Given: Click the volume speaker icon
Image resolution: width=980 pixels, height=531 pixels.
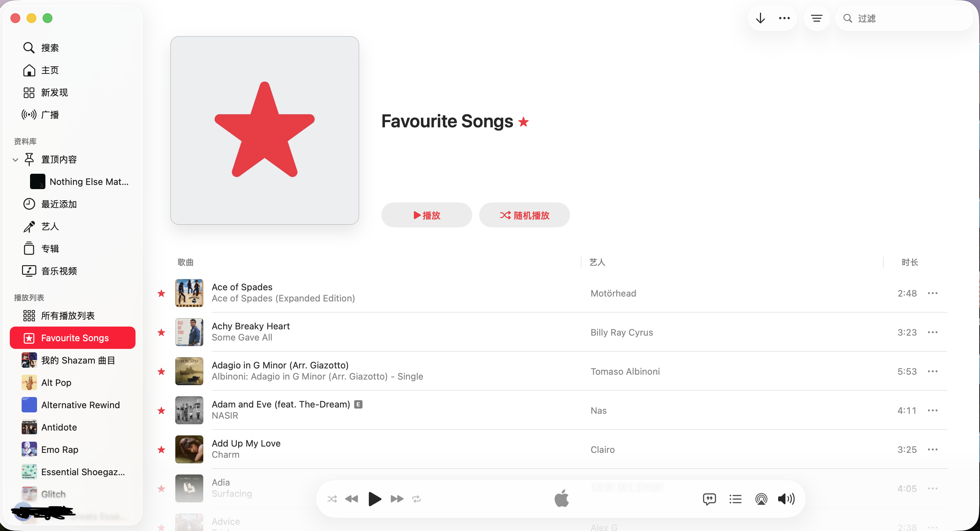Looking at the screenshot, I should point(786,499).
